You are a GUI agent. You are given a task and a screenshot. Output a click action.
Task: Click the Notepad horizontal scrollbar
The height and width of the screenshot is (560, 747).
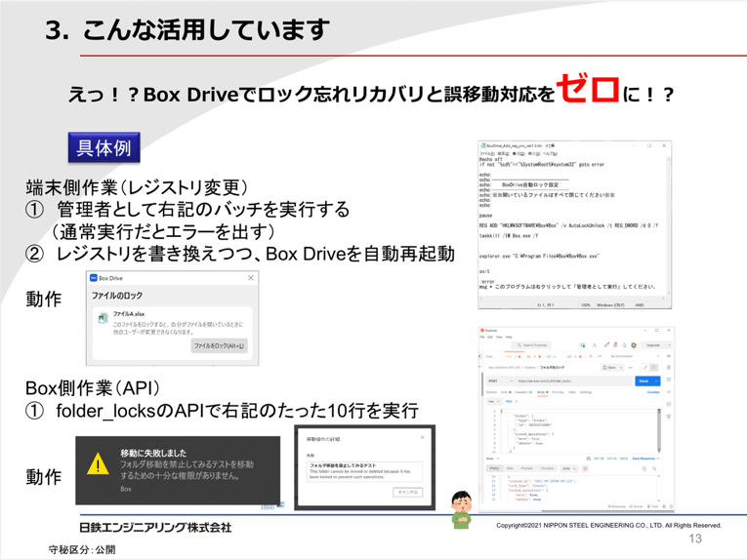[x=572, y=299]
